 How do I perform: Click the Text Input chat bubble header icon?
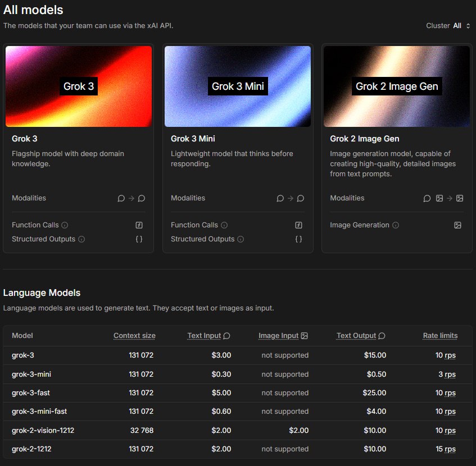click(x=226, y=336)
